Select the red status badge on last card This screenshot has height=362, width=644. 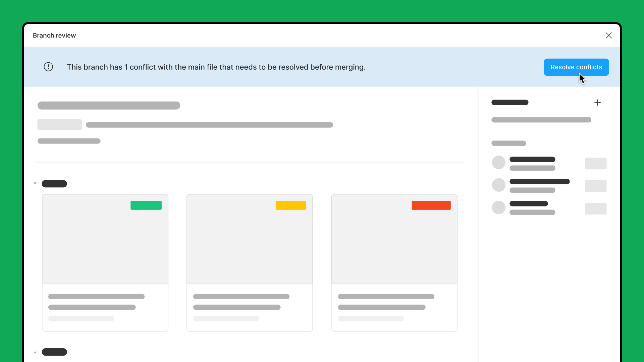431,205
